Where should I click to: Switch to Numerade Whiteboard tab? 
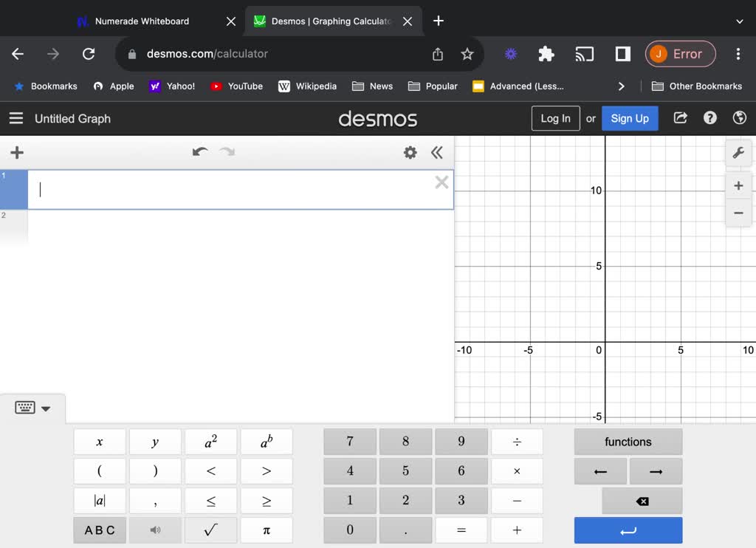click(142, 21)
